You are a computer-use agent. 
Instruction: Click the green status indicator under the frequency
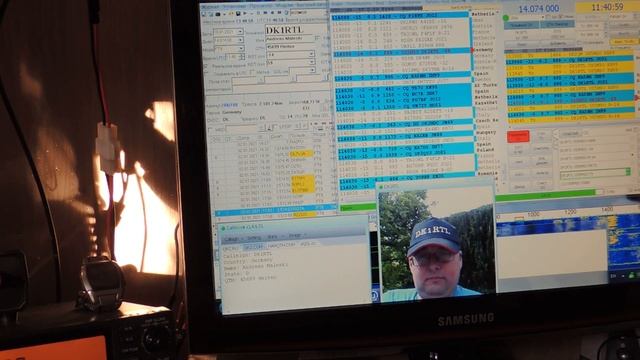[x=506, y=18]
